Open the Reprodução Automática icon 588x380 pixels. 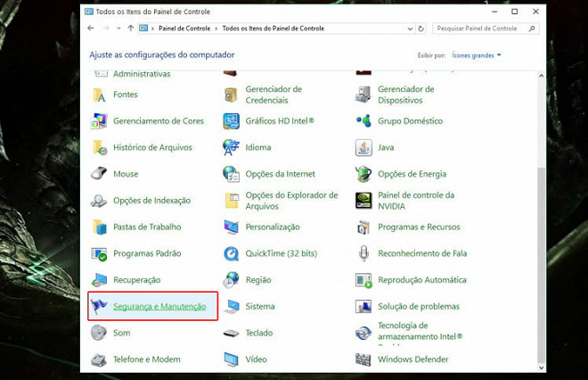click(363, 280)
